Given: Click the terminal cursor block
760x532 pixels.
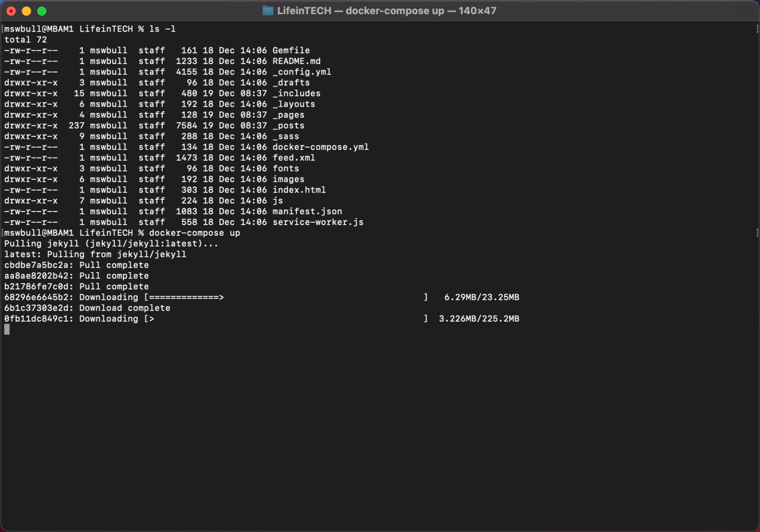Looking at the screenshot, I should coord(7,329).
